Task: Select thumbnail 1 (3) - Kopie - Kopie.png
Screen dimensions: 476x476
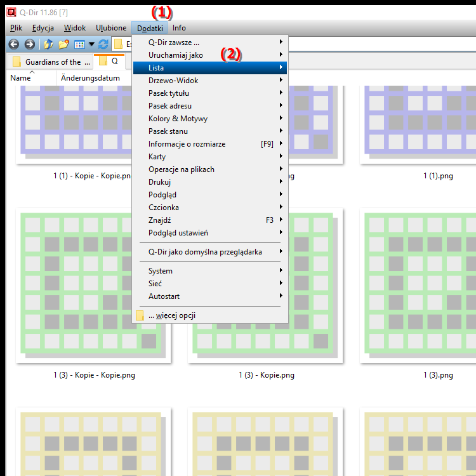Action: [93, 286]
